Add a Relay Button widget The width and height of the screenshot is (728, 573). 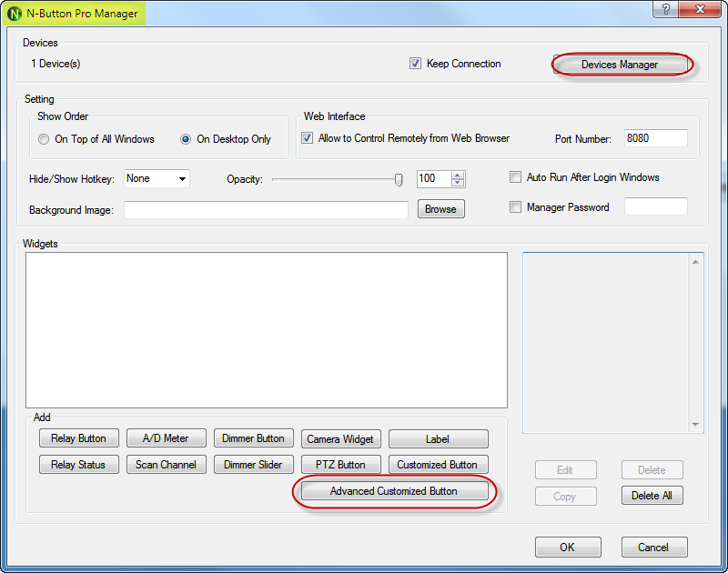[x=79, y=438]
